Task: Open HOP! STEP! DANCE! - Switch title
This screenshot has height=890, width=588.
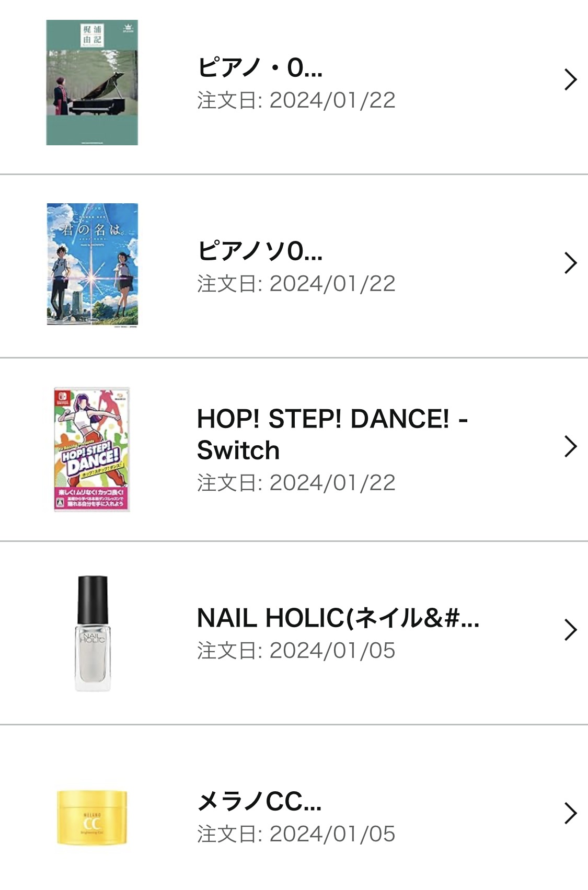Action: coord(332,434)
